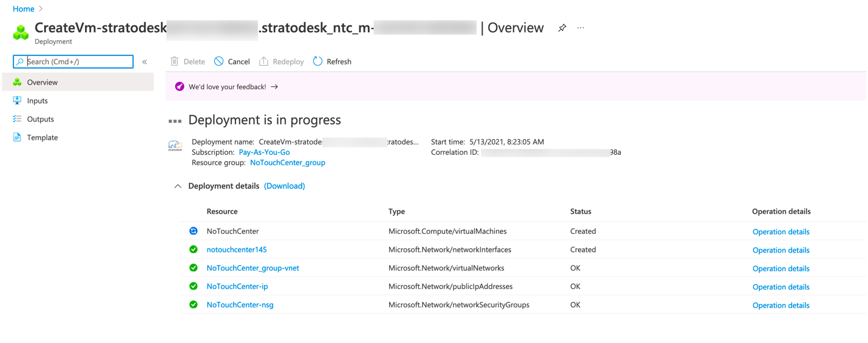
Task: Open the notouchcenter145 resource link
Action: (237, 250)
